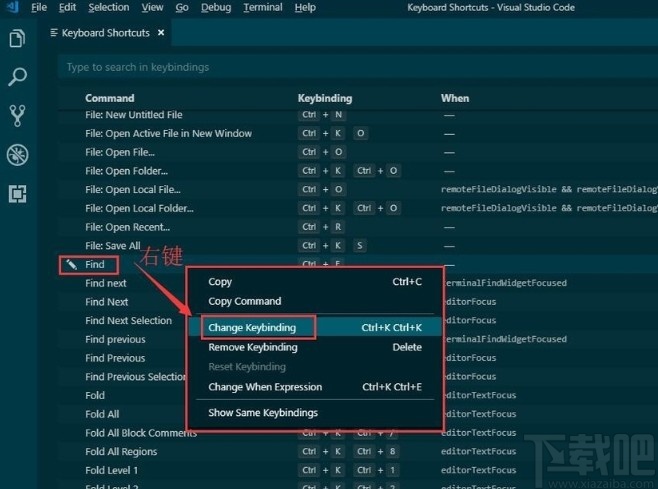Focus the keybindings search field
This screenshot has width=658, height=489.
point(358,67)
